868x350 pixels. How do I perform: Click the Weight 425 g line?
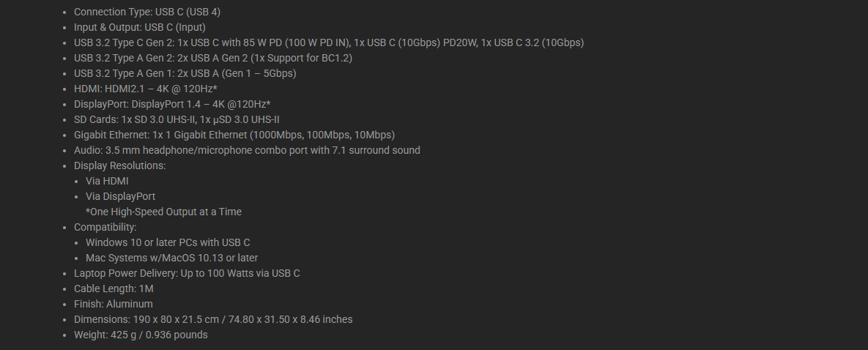tap(141, 335)
